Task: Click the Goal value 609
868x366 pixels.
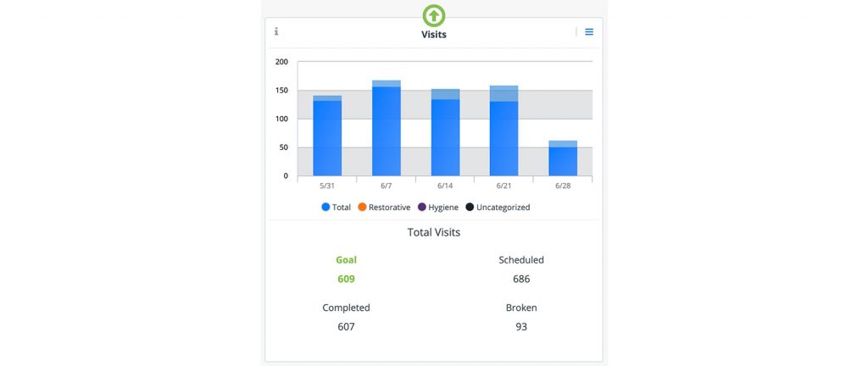Action: 346,279
